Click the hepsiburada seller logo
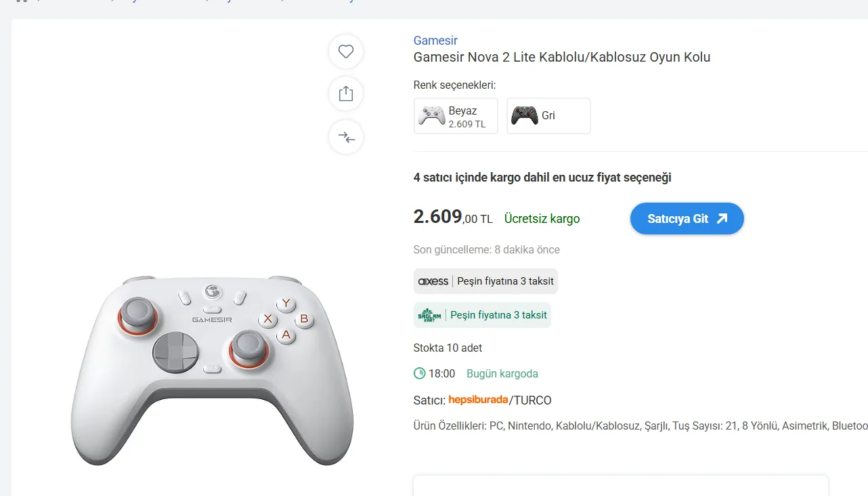The width and height of the screenshot is (868, 496). [478, 400]
